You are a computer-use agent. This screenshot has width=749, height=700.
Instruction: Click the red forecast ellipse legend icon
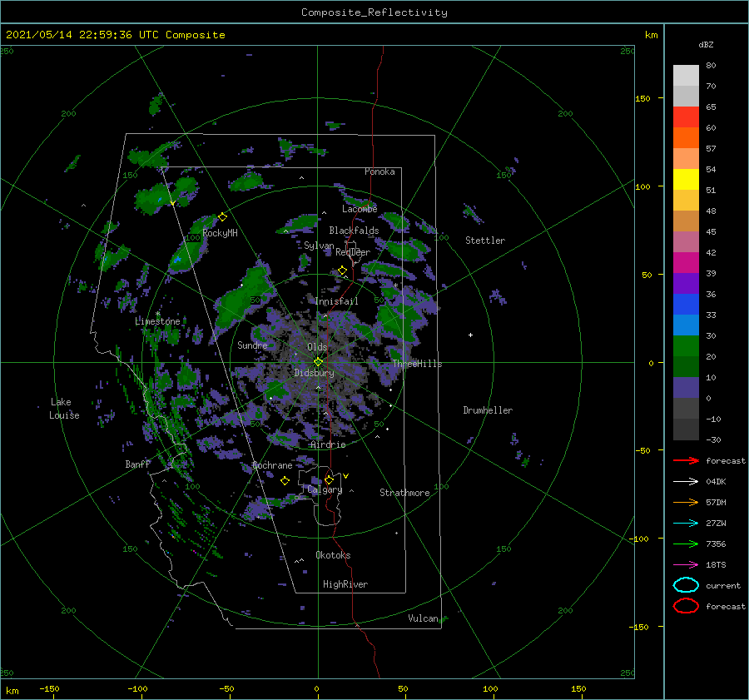click(686, 606)
